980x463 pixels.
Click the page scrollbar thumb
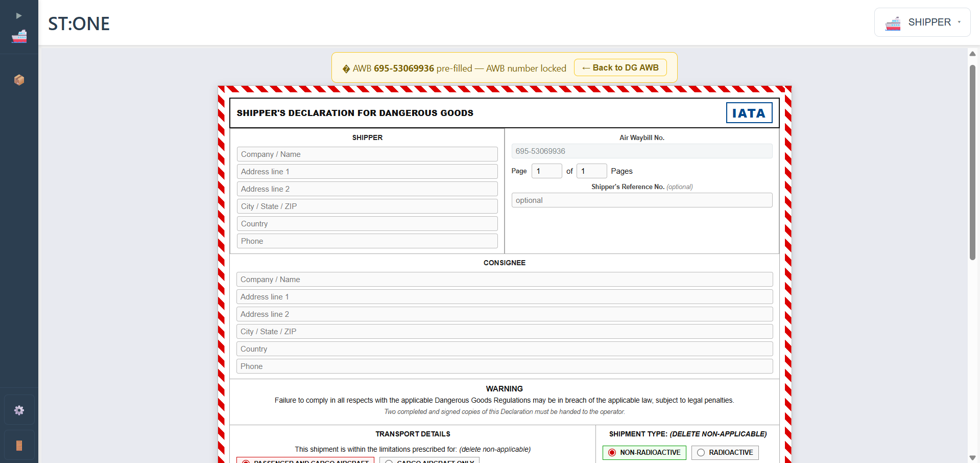972,163
